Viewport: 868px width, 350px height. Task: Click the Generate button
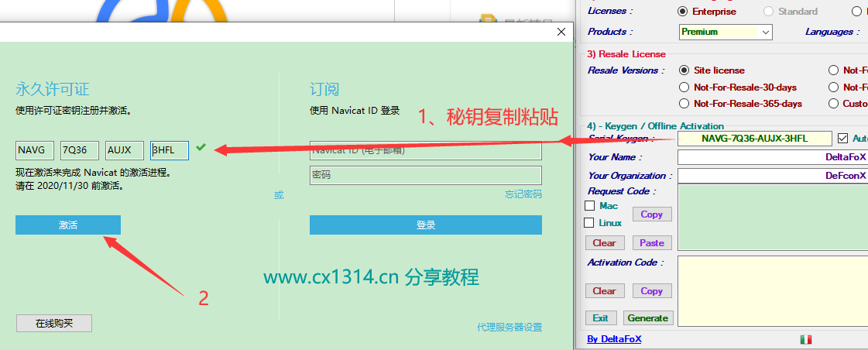(648, 318)
